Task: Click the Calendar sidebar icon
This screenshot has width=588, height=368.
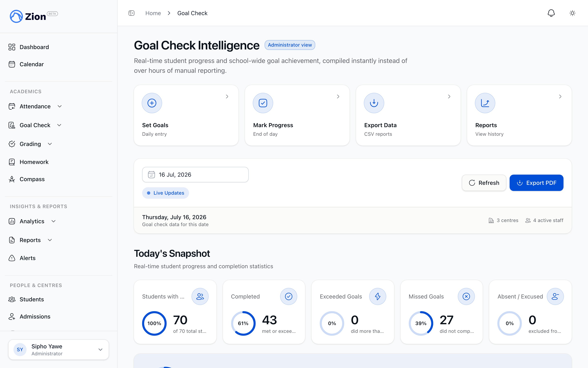Action: tap(12, 64)
